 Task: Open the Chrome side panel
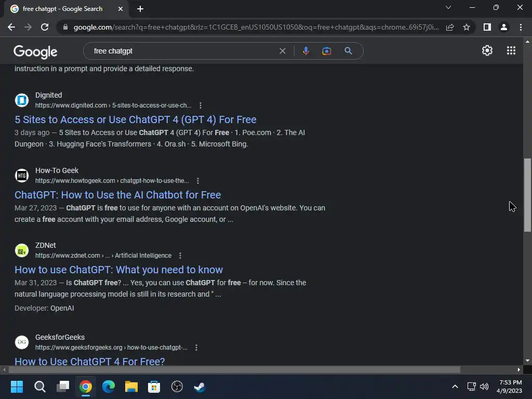click(x=487, y=27)
